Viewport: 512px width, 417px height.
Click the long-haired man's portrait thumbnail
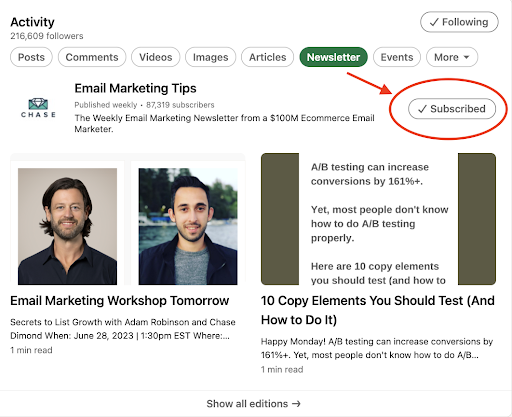67,226
